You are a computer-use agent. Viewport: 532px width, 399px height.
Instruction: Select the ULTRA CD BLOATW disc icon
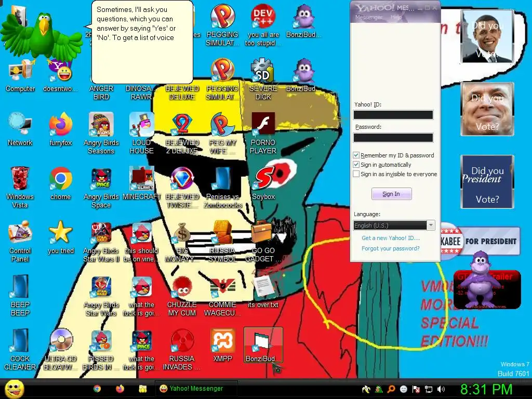[x=60, y=350]
